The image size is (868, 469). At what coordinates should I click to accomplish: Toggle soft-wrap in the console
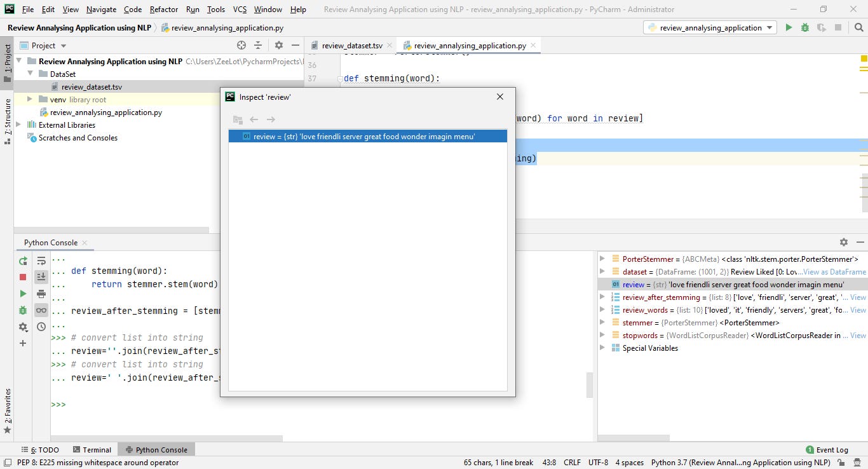point(41,261)
